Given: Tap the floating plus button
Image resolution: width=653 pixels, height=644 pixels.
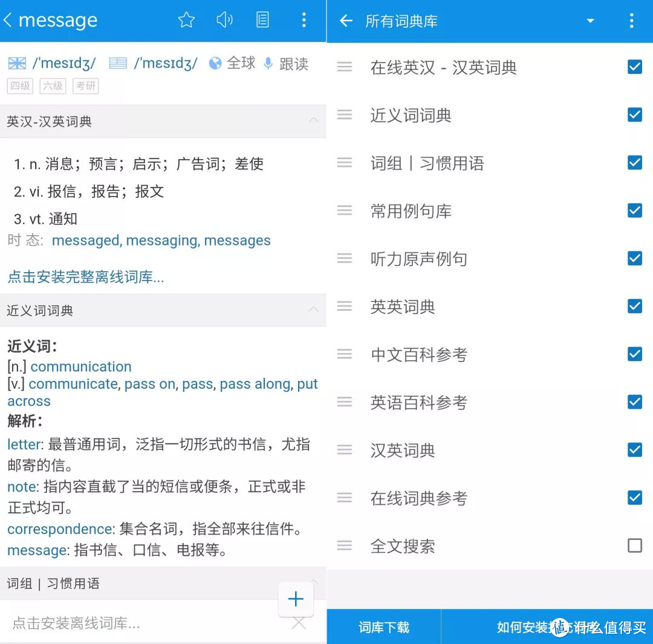Looking at the screenshot, I should pos(296,599).
